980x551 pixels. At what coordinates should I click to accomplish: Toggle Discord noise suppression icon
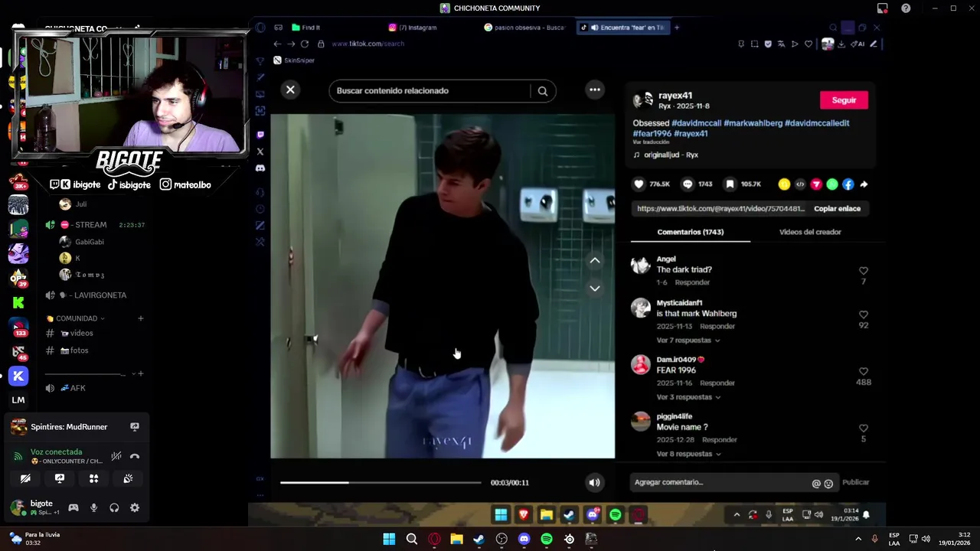tap(116, 457)
